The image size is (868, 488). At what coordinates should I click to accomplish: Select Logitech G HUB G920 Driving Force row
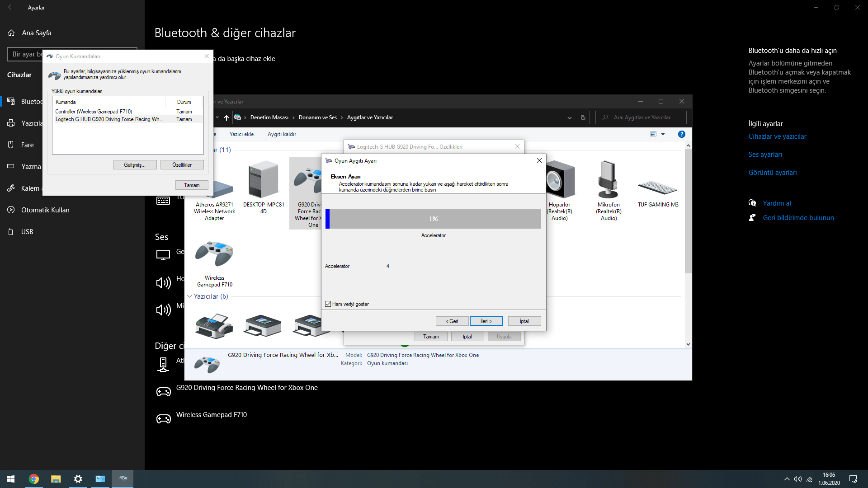[128, 119]
